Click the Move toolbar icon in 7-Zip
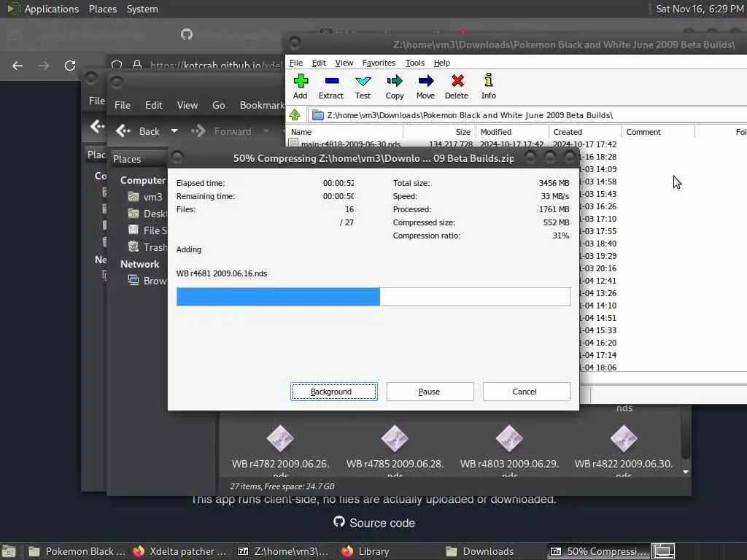Viewport: 747px width, 560px height. [x=425, y=86]
